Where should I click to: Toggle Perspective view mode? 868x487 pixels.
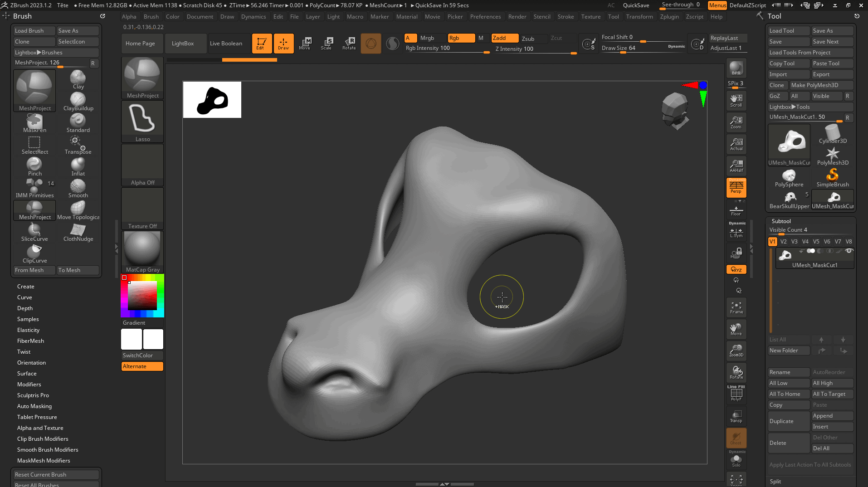pos(736,187)
